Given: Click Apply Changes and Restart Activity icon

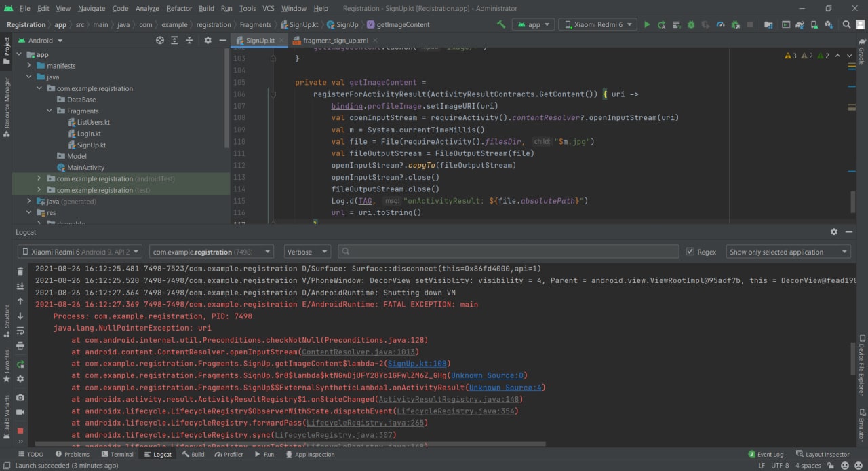Looking at the screenshot, I should pos(661,24).
